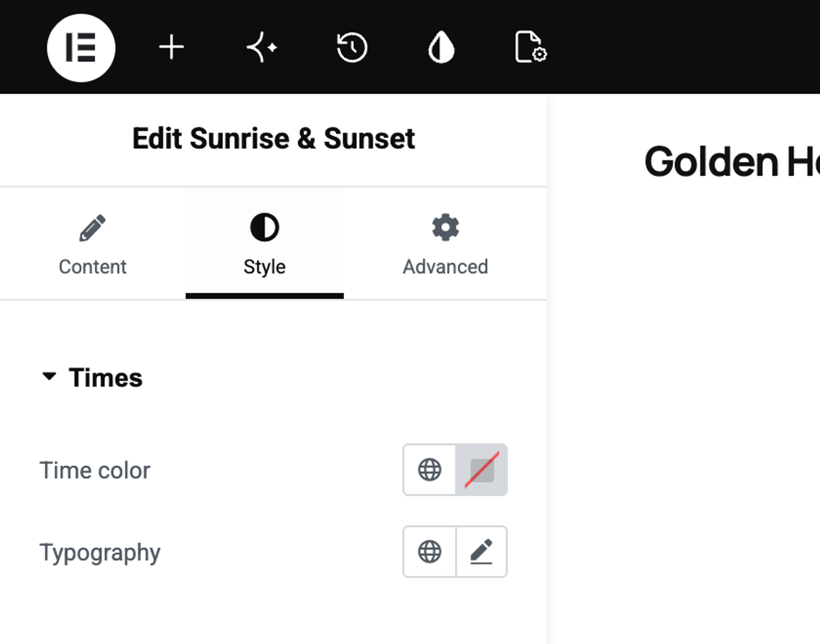The image size is (820, 644).
Task: Click the Edit Sunrise & Sunset title
Action: tap(273, 139)
